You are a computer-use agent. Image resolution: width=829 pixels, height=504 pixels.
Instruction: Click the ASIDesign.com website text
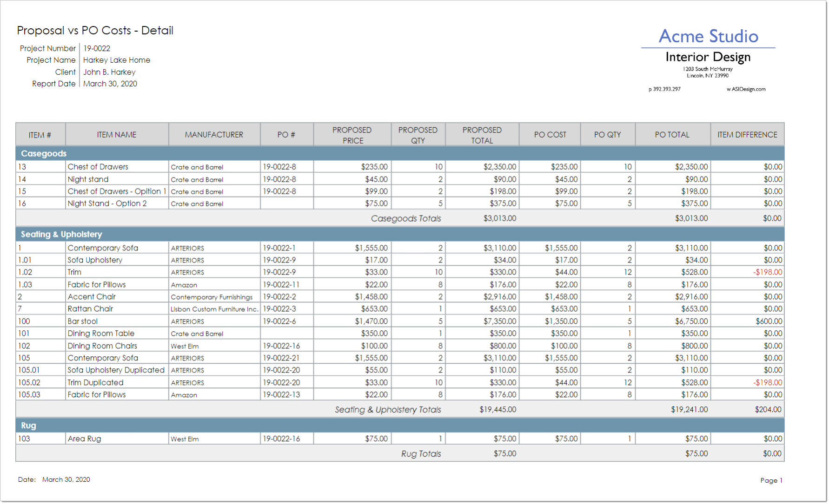[749, 89]
